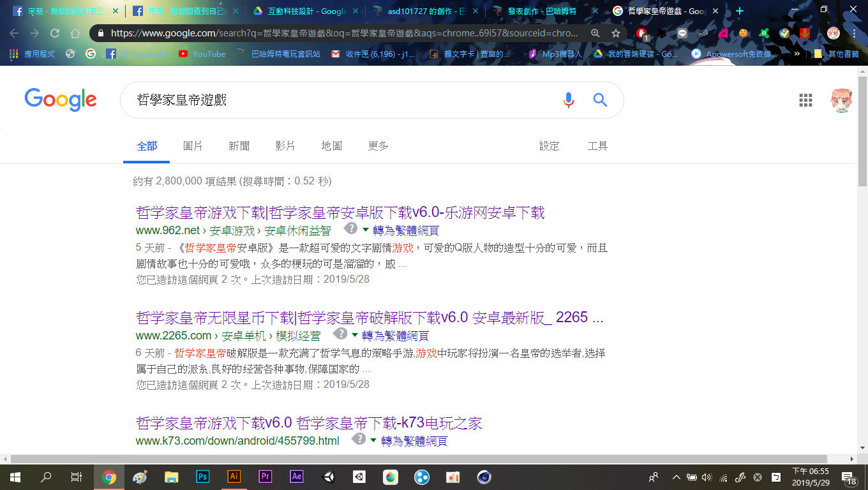The height and width of the screenshot is (490, 868).
Task: Activate voice search with the microphone icon
Action: [x=568, y=100]
